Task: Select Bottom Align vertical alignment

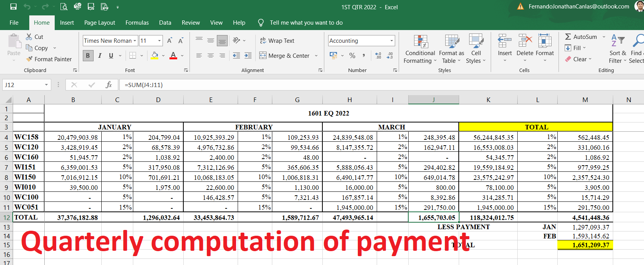Action: click(x=222, y=40)
